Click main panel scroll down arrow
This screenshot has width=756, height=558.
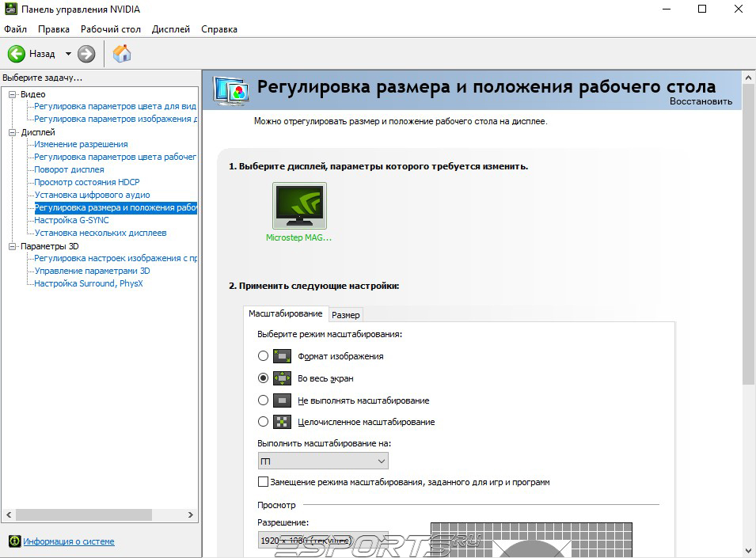[x=748, y=551]
